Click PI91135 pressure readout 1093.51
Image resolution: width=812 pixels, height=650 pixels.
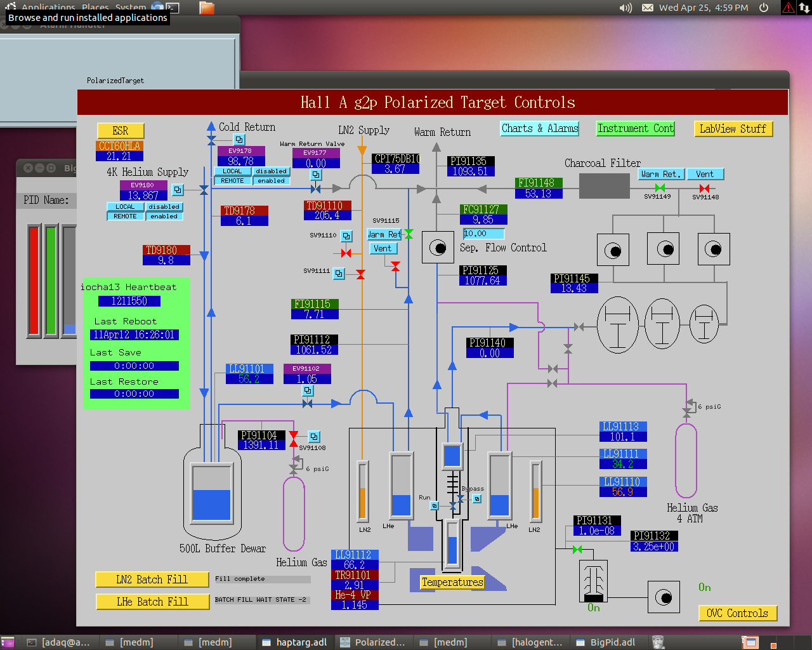point(470,171)
